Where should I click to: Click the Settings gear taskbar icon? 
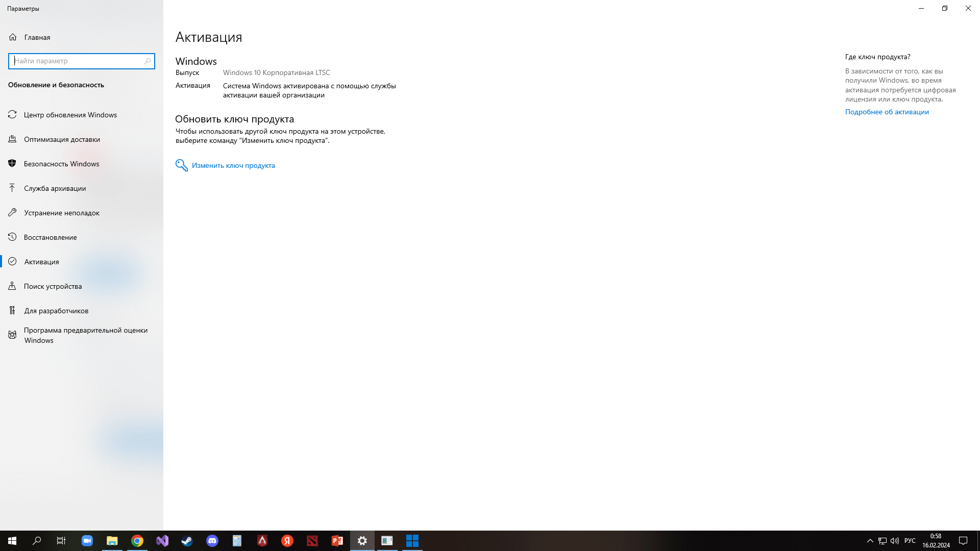(362, 541)
